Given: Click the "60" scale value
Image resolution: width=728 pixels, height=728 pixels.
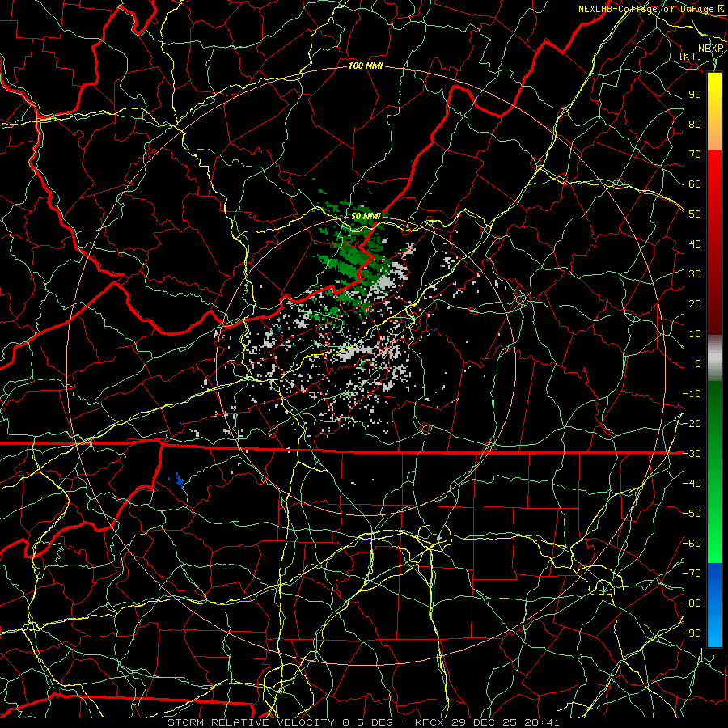Looking at the screenshot, I should [695, 184].
